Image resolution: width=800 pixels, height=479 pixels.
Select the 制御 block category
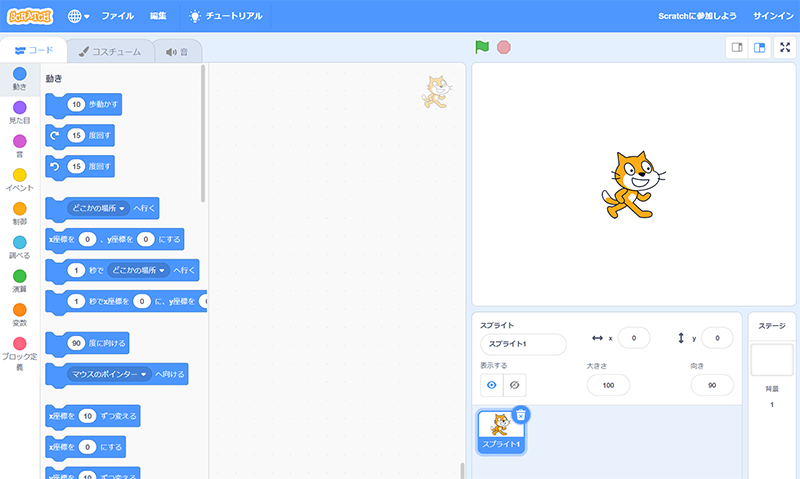19,213
